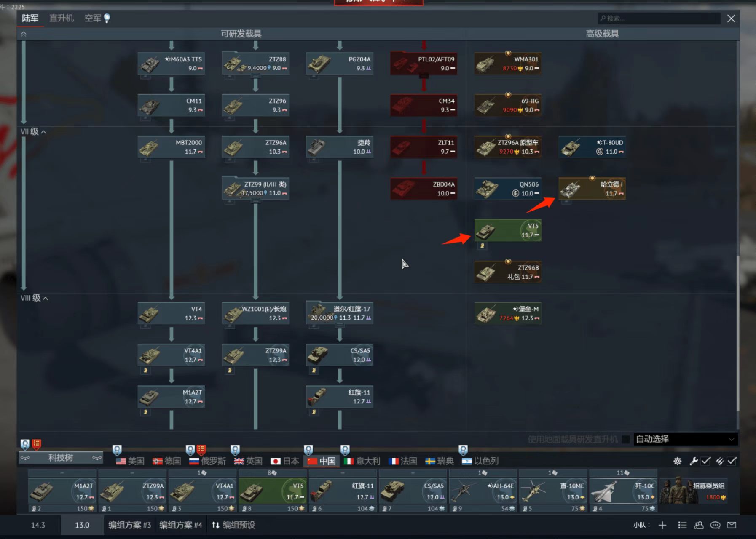Viewport: 756px width, 539px height.
Task: Click the contacts people icon
Action: click(699, 525)
